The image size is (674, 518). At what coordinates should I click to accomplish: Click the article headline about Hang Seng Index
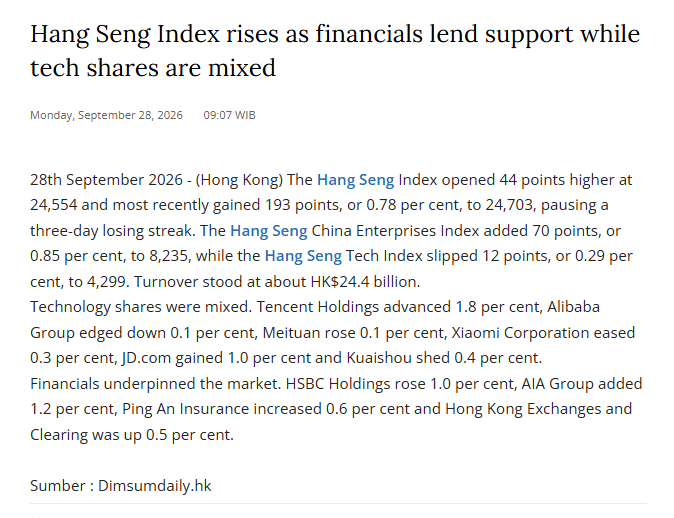coord(335,51)
